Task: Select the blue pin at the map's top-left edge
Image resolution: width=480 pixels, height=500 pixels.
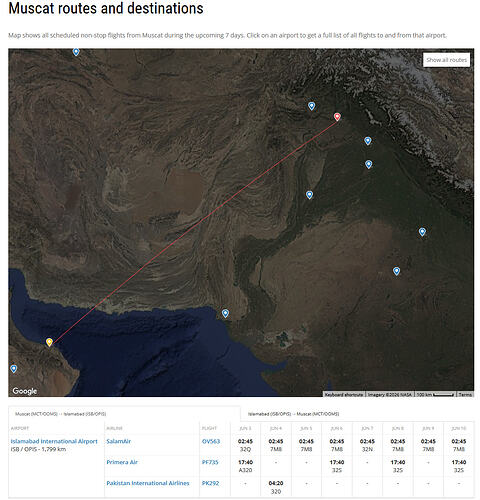Action: click(x=76, y=52)
